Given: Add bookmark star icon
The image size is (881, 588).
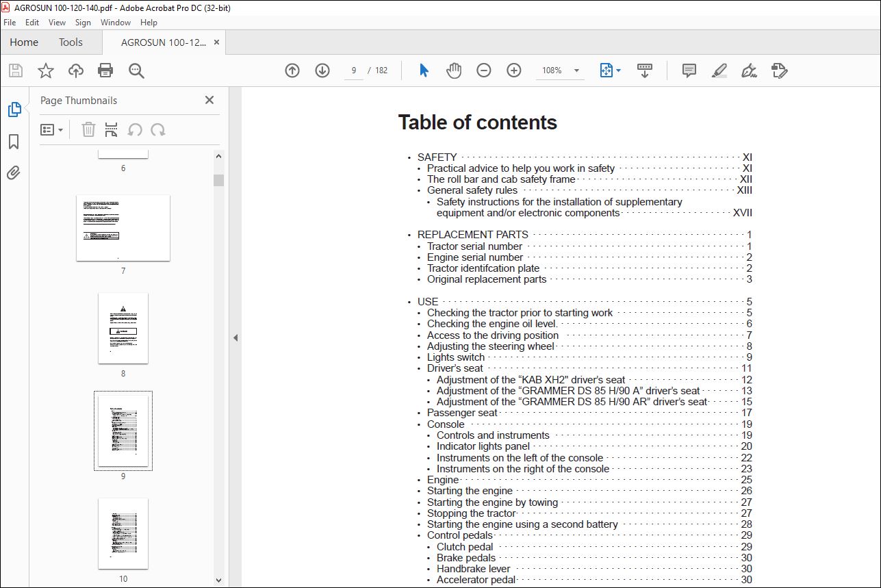Looking at the screenshot, I should pos(46,71).
